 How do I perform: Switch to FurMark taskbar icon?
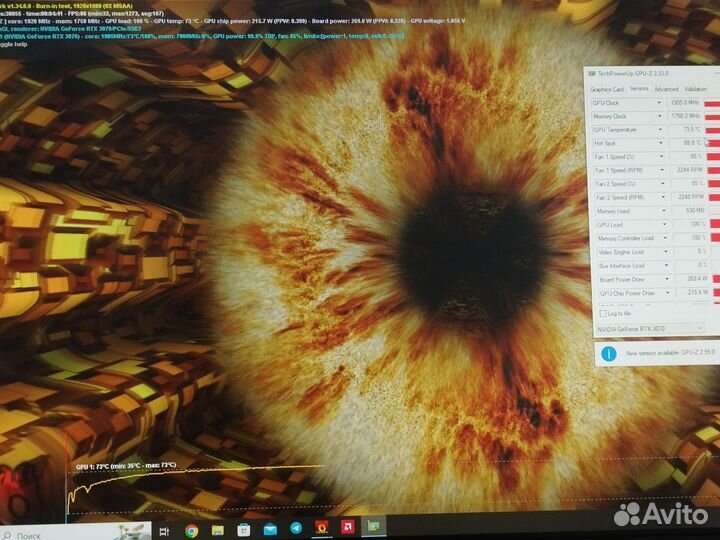tap(321, 527)
